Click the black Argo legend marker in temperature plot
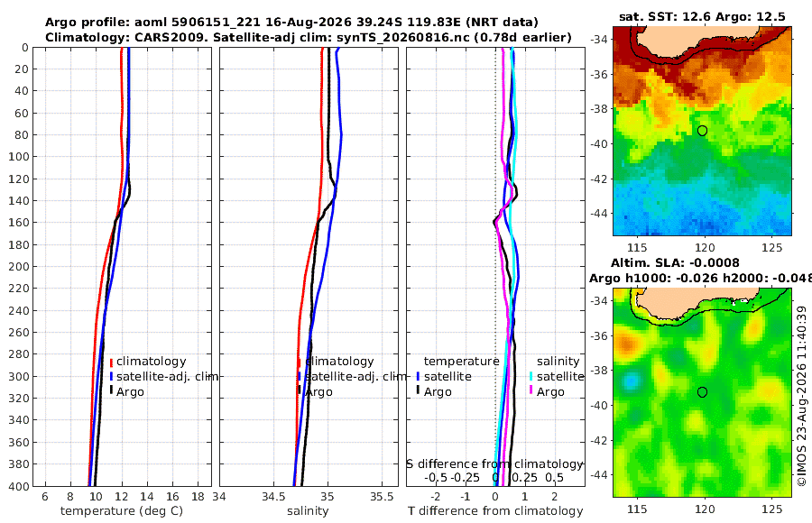 [x=111, y=390]
